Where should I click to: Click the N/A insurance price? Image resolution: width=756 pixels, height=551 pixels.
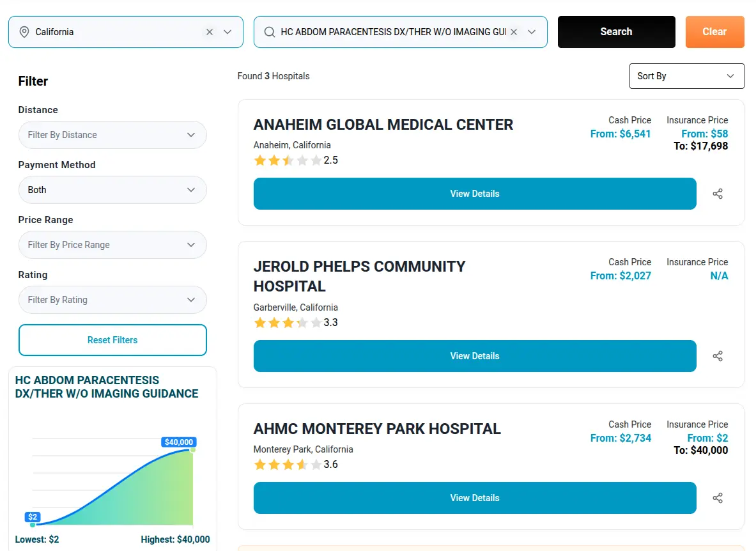(719, 275)
